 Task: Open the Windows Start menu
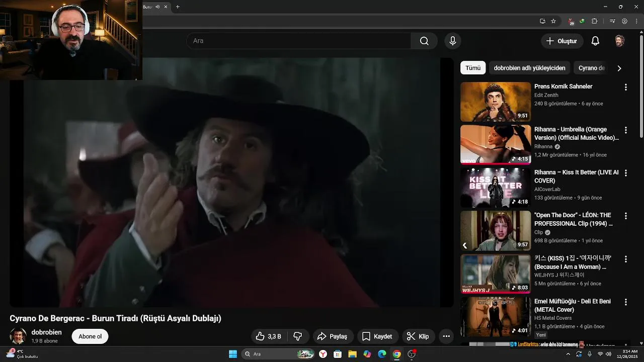click(233, 354)
